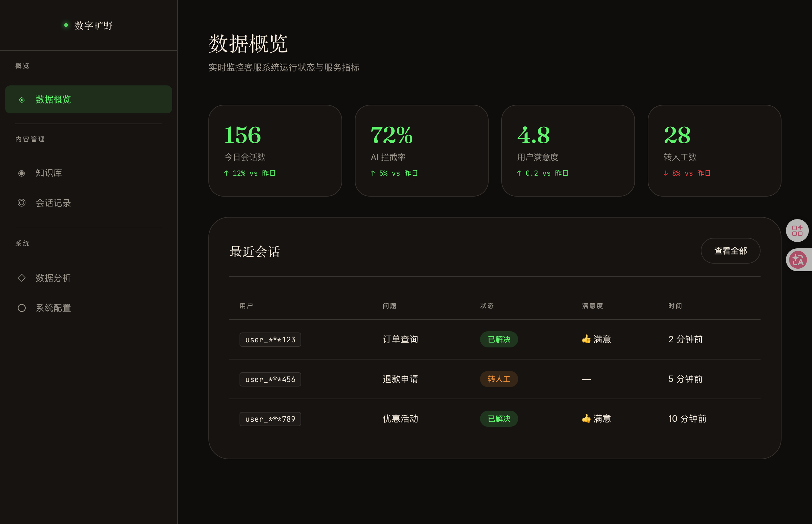Click the 数据分析 diamond outline icon
The height and width of the screenshot is (524, 812).
point(21,278)
